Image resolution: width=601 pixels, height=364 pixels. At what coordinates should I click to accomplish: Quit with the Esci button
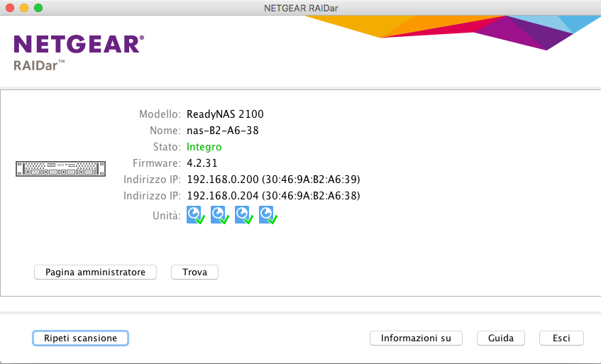561,338
